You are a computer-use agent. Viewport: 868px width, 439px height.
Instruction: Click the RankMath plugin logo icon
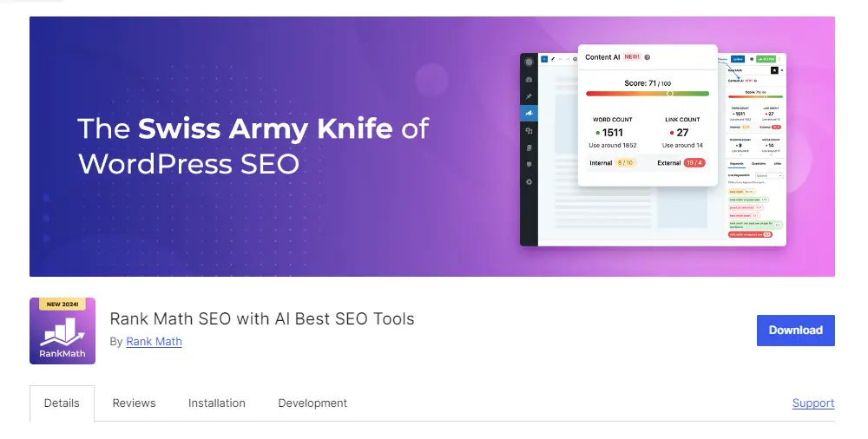[62, 331]
